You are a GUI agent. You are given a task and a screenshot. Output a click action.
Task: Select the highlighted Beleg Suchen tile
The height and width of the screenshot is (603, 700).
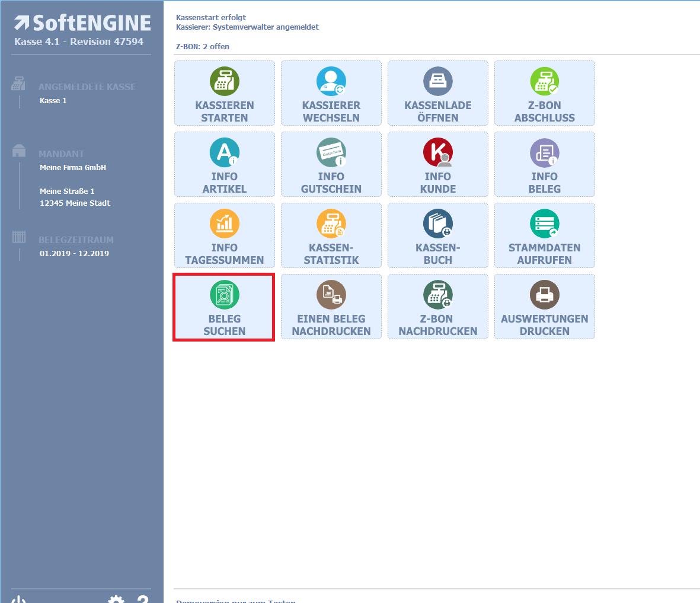(x=224, y=307)
